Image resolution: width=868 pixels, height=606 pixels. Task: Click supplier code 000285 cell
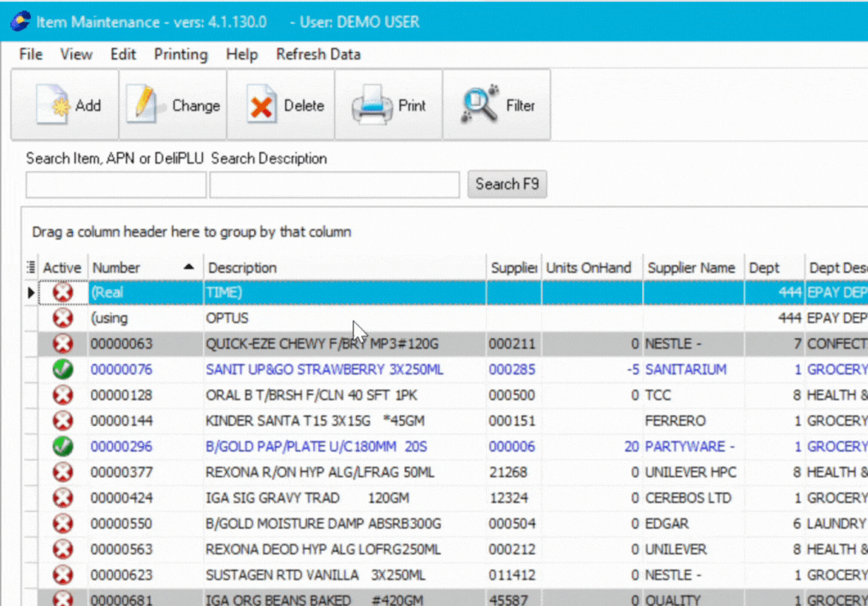(513, 369)
